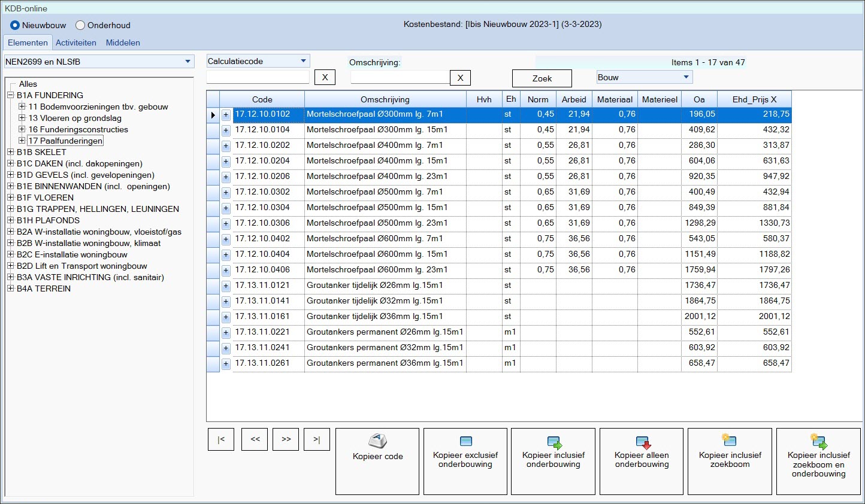The image size is (865, 504).
Task: Click the Ehd_Prijs X column header
Action: [754, 99]
